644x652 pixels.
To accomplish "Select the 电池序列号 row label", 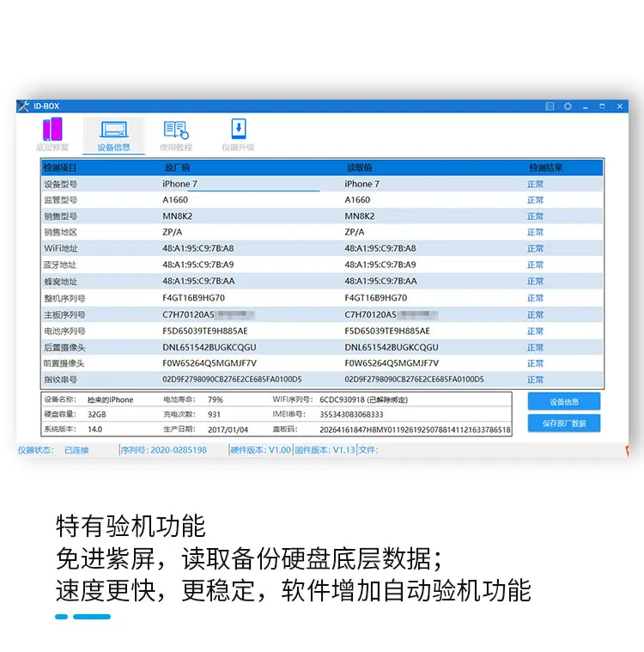I will (x=65, y=332).
